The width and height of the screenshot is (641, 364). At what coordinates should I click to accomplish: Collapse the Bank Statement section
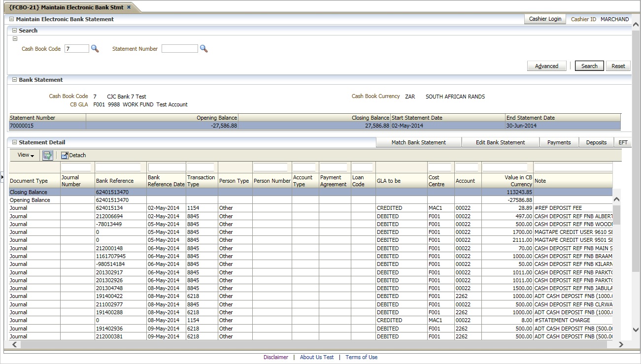[14, 79]
